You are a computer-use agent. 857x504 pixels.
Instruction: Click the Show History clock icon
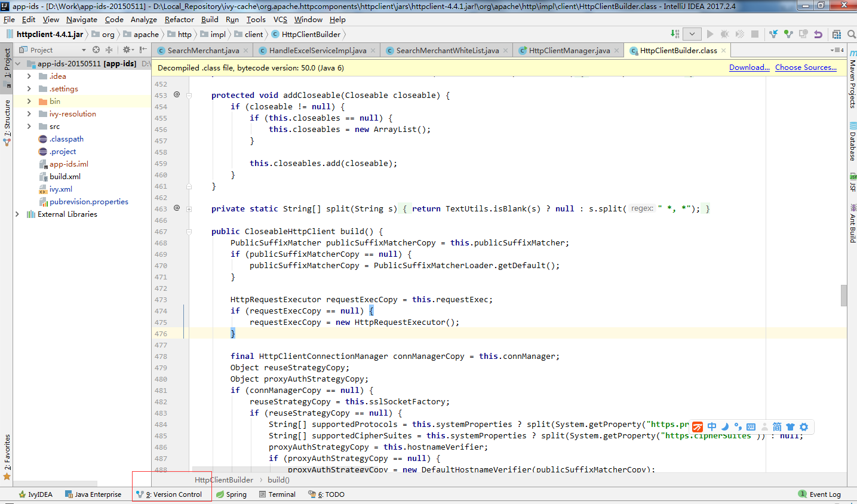click(x=803, y=34)
